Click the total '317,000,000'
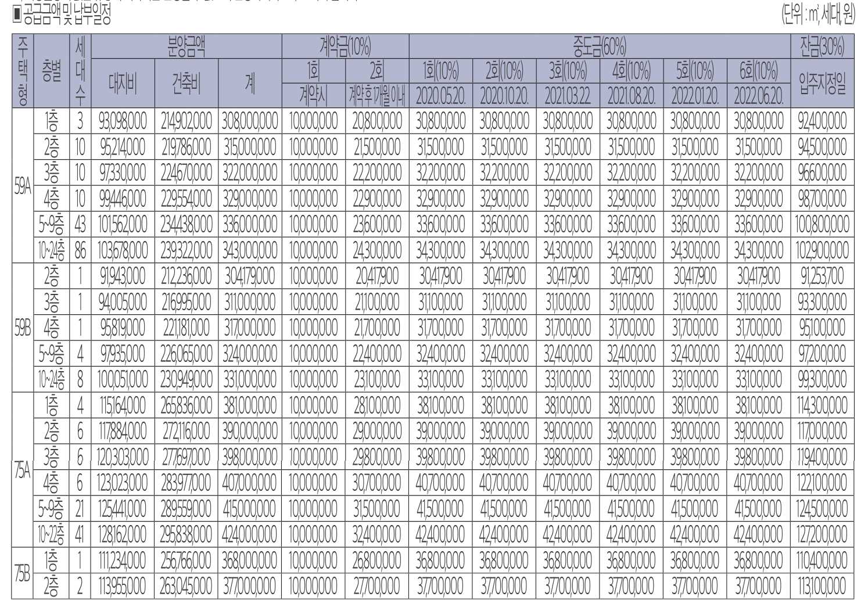Image resolution: width=868 pixels, height=611 pixels. coord(250,328)
